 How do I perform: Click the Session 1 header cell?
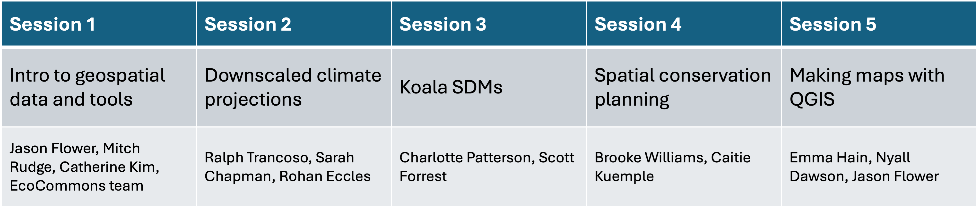coord(99,24)
